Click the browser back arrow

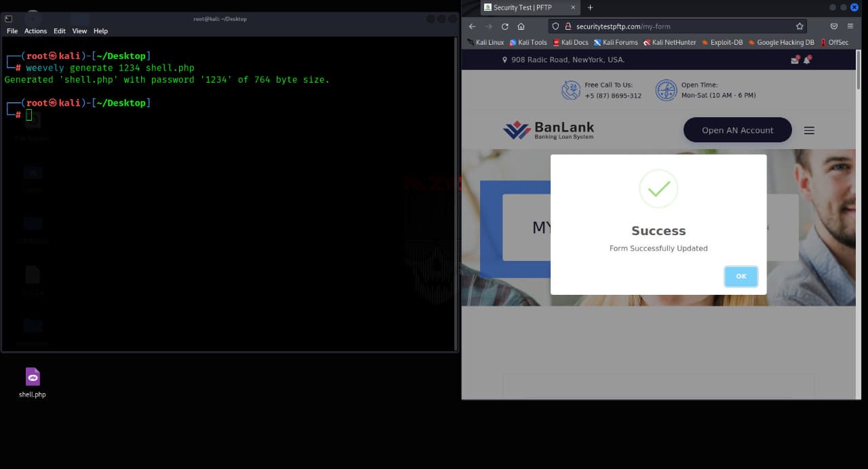[472, 26]
